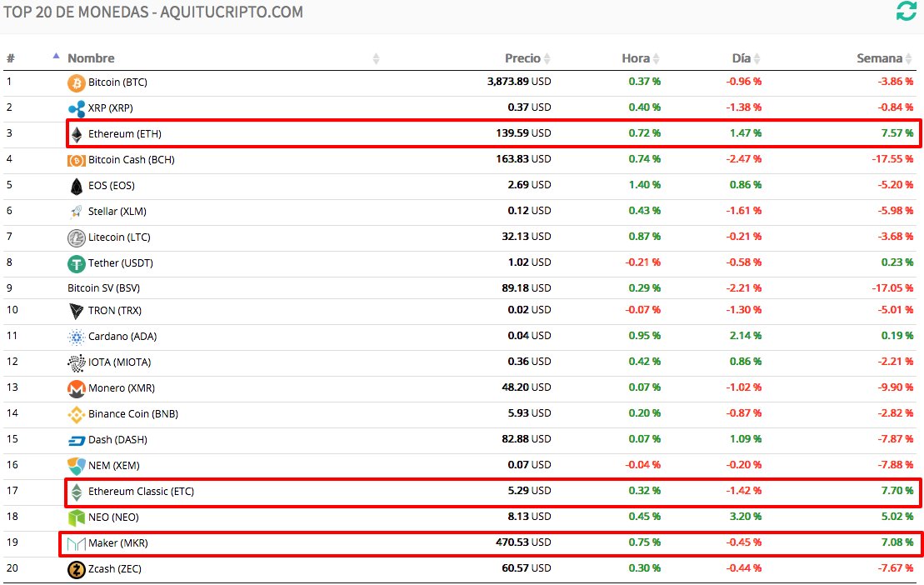Sort by the # rank arrow
924x585 pixels.
[56, 56]
